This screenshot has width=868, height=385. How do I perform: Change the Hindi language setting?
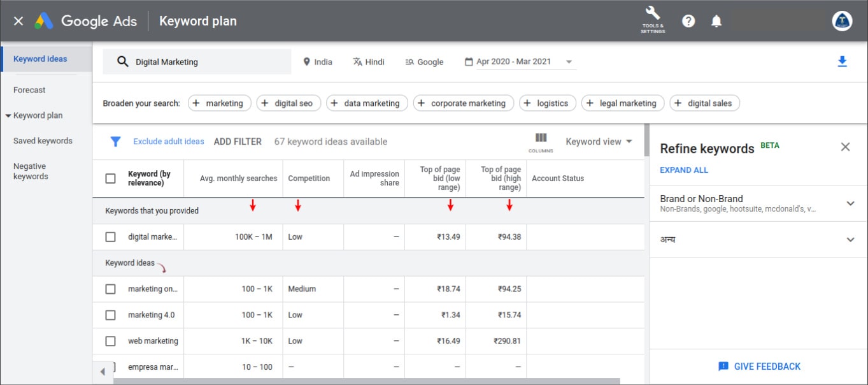click(369, 62)
